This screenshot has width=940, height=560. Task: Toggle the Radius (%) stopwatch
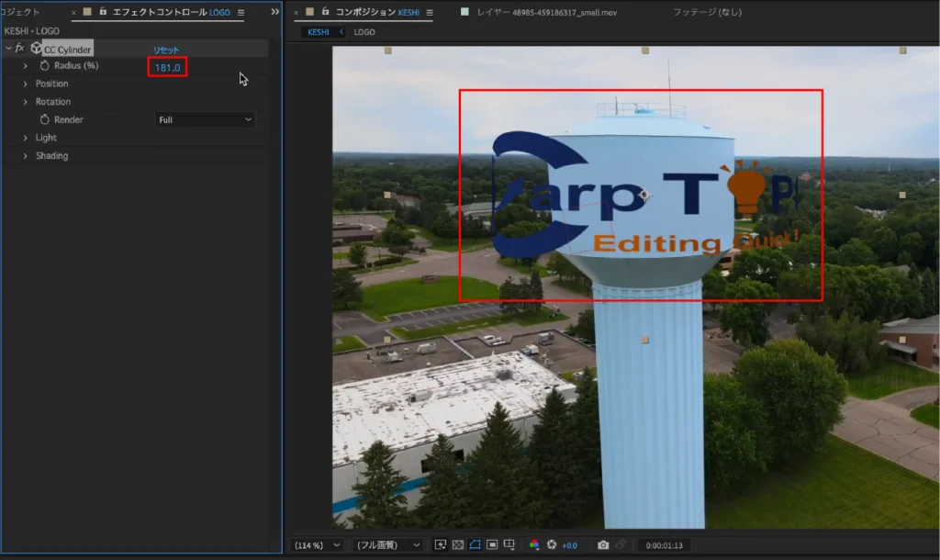(44, 65)
